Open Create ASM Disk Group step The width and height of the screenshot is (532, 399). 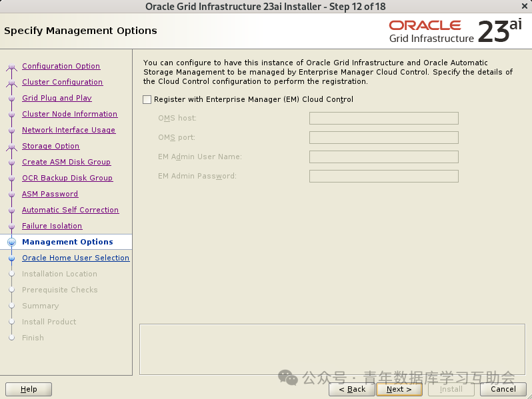[x=66, y=162]
